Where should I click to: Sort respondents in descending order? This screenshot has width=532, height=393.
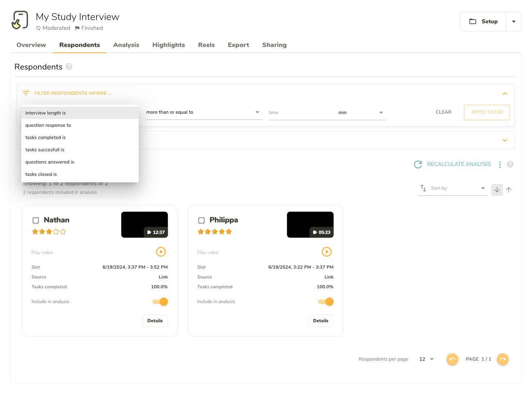pyautogui.click(x=497, y=190)
